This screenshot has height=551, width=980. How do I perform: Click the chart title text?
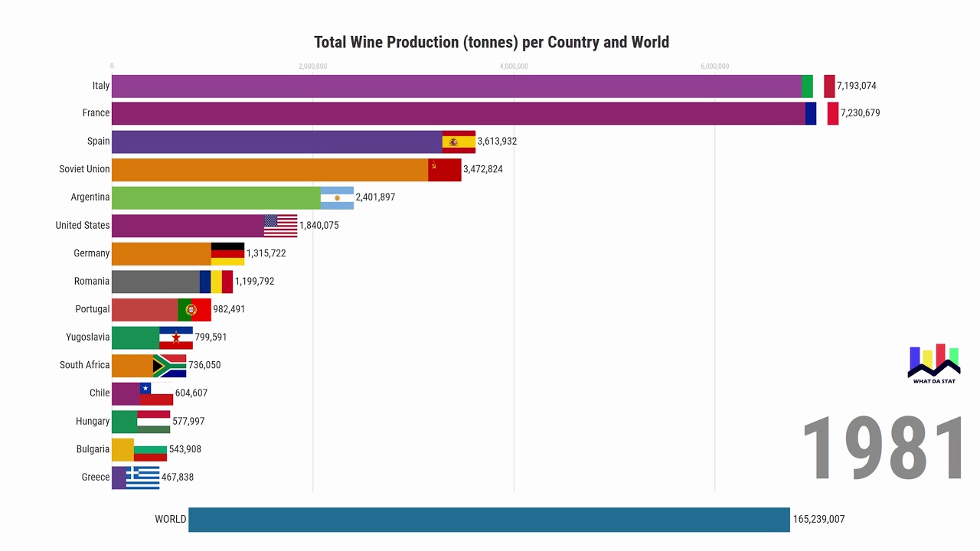click(x=492, y=42)
